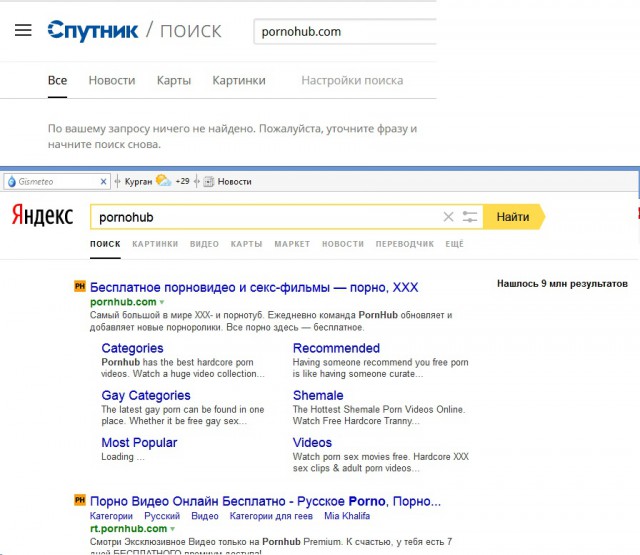Open the Yandex МАРКЕТ tab
Image resolution: width=640 pixels, height=555 pixels.
292,244
